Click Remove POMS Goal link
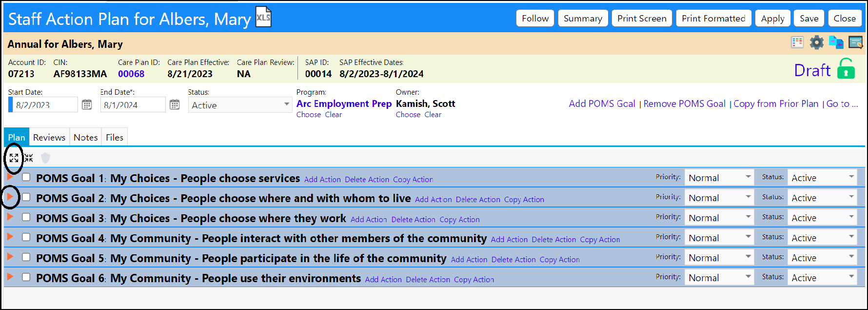This screenshot has width=868, height=310. click(684, 103)
